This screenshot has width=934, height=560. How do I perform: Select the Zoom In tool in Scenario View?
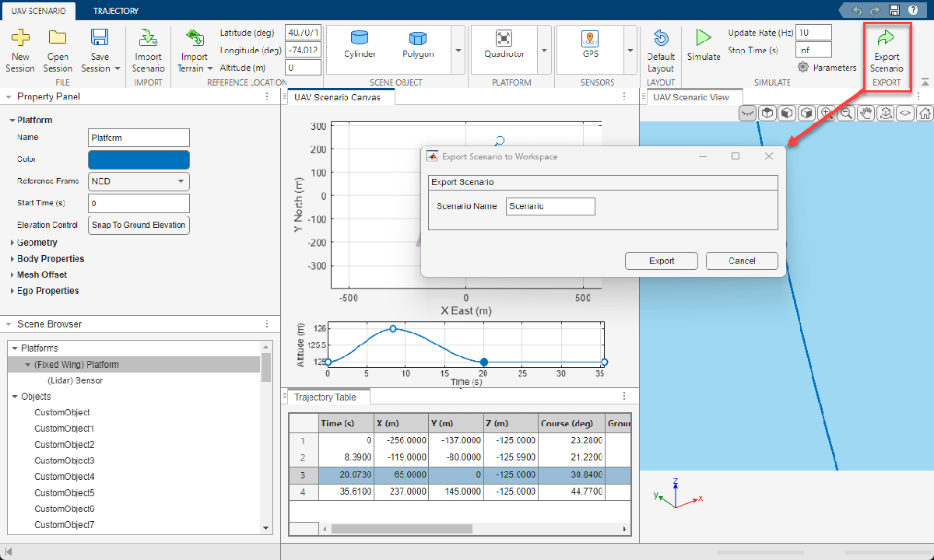click(827, 113)
